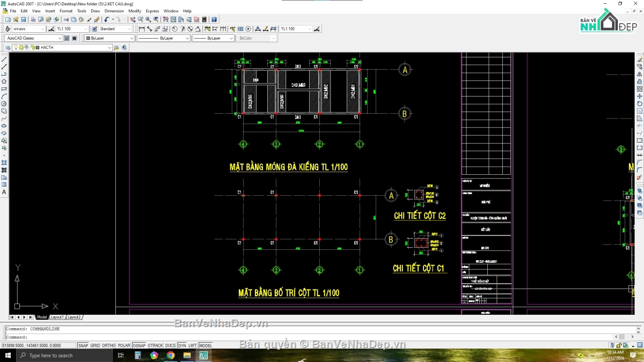
Task: Toggle LWT lineweight display
Action: (193, 345)
